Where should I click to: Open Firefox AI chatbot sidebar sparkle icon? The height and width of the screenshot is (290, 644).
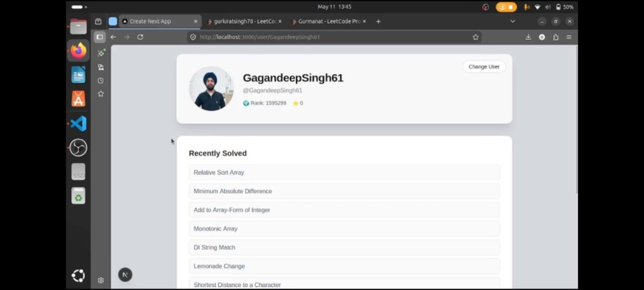[101, 53]
